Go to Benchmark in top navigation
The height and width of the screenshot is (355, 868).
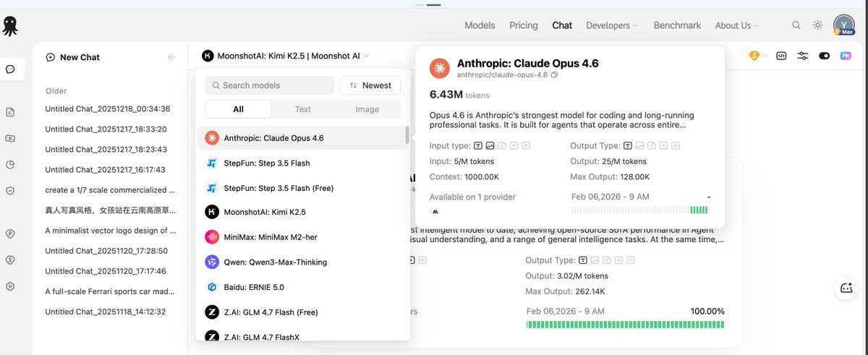pos(677,25)
